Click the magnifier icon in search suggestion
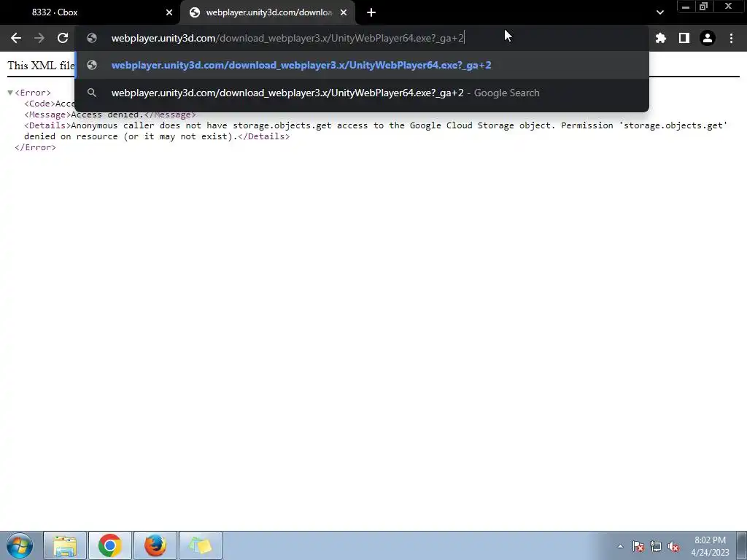 point(92,93)
